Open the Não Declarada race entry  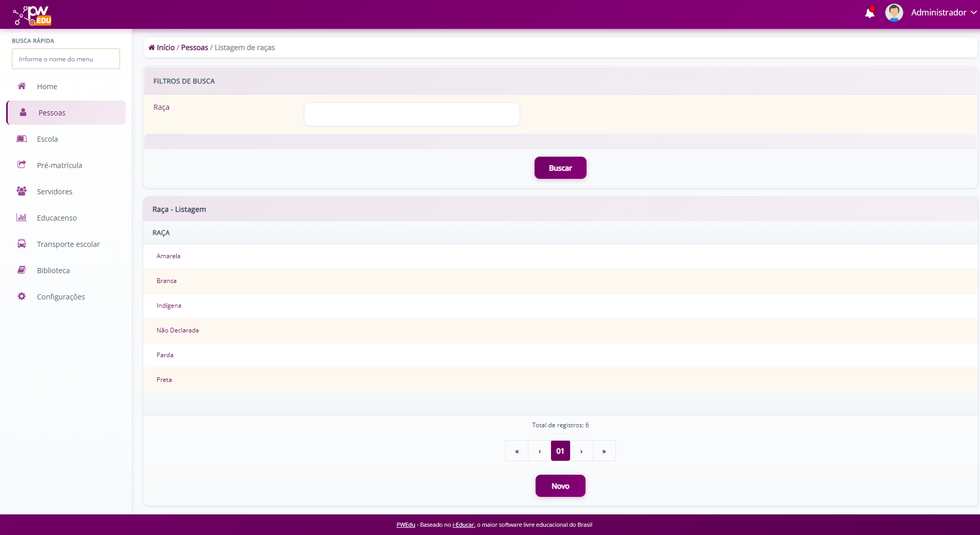tap(178, 330)
